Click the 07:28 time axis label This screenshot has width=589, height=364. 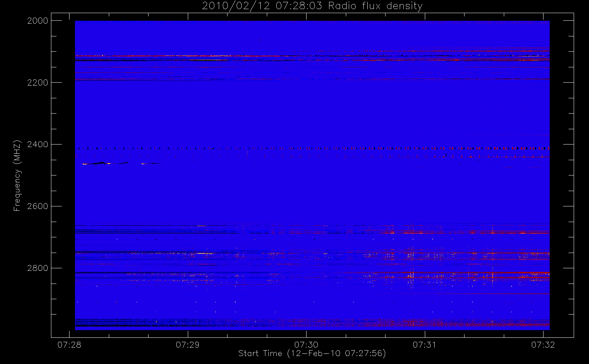coord(69,345)
